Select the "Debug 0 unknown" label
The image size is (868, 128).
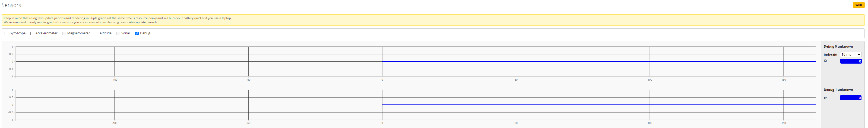pyautogui.click(x=838, y=46)
